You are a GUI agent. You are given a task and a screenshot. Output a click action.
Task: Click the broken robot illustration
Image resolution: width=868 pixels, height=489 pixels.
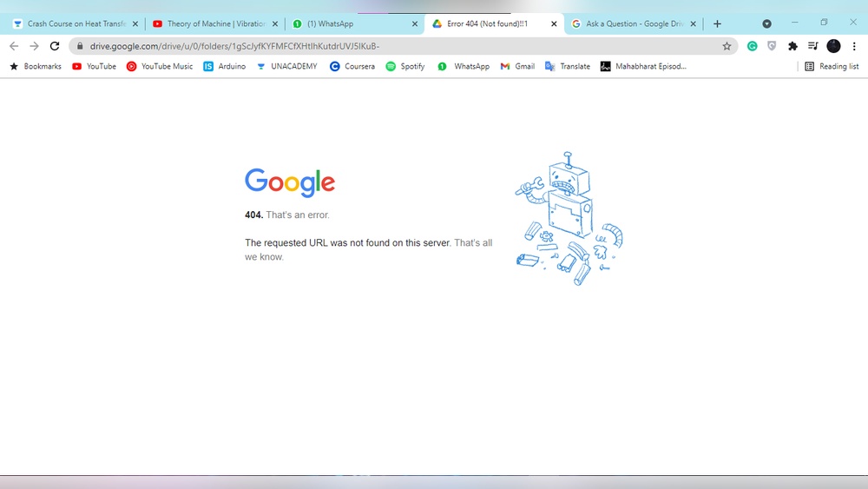pos(569,219)
